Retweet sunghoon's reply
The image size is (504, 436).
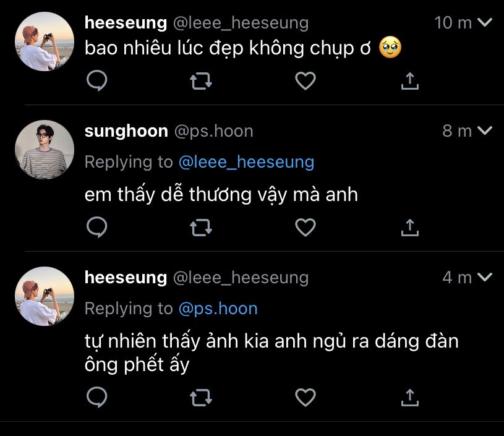(199, 228)
